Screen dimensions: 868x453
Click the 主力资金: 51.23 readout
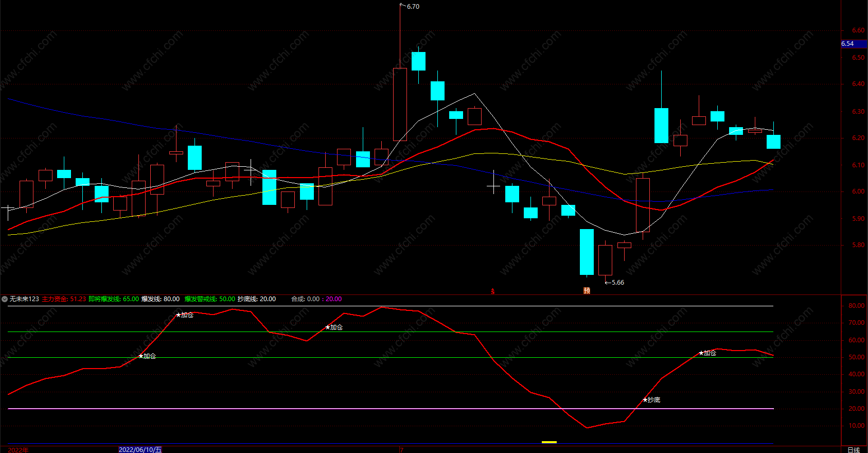pyautogui.click(x=64, y=299)
